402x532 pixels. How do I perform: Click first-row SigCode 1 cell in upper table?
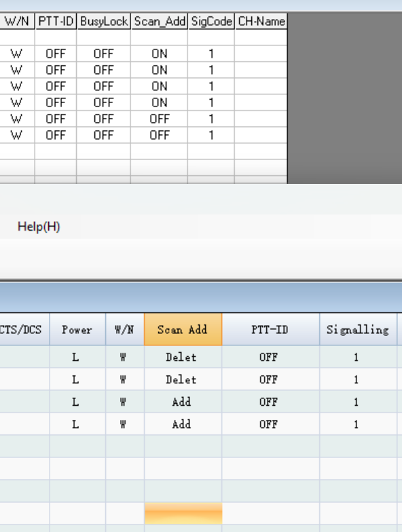pos(211,54)
